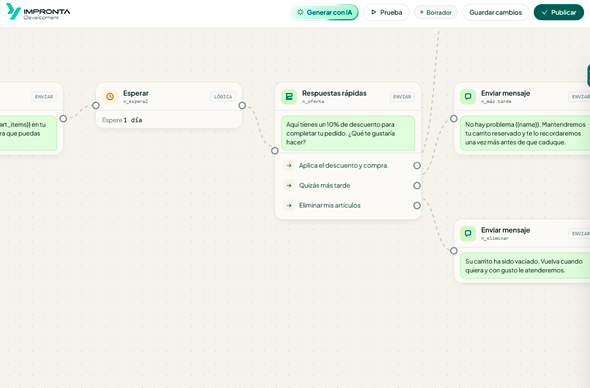Edit the No hay problema message bubble
The width and height of the screenshot is (590, 388).
[x=525, y=133]
